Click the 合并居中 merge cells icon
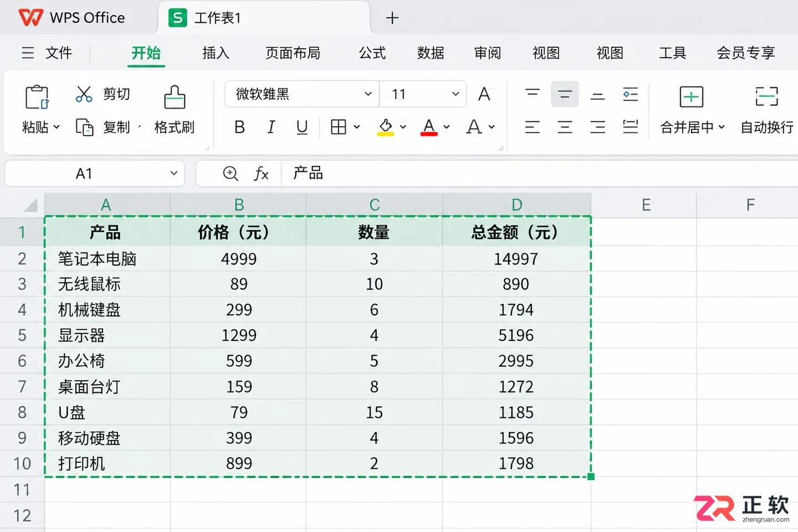 point(691,97)
